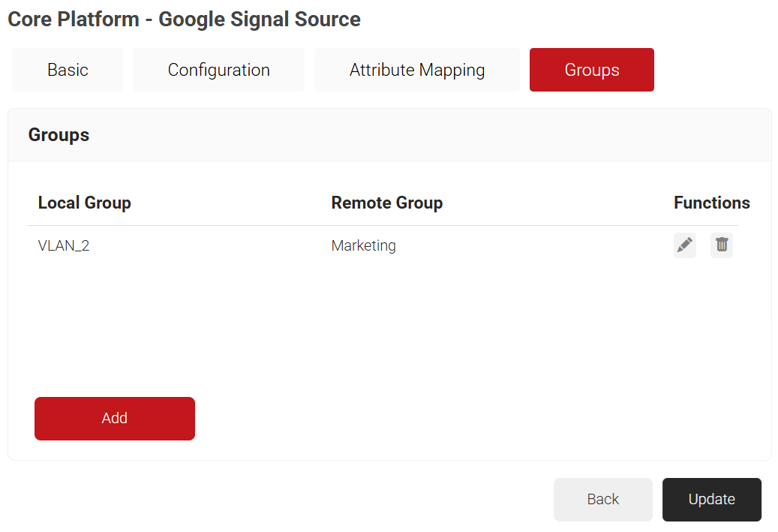Click blank header bar right of Groups heading

pos(427,135)
